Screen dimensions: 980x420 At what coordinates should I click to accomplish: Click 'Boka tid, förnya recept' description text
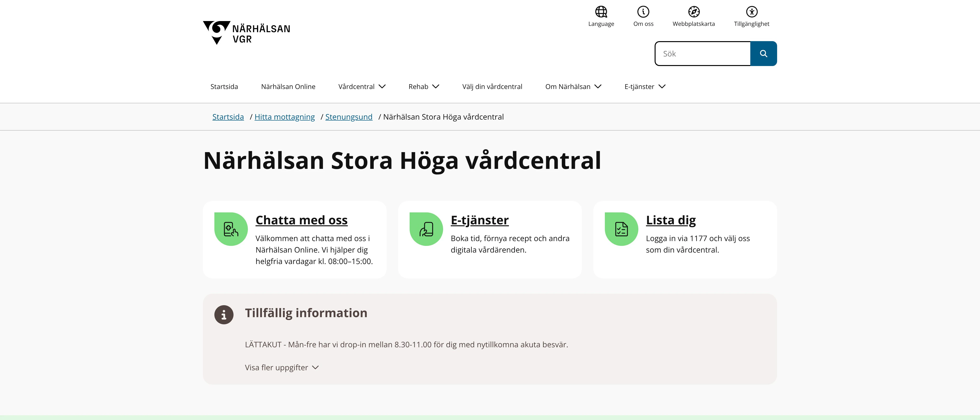(x=510, y=244)
